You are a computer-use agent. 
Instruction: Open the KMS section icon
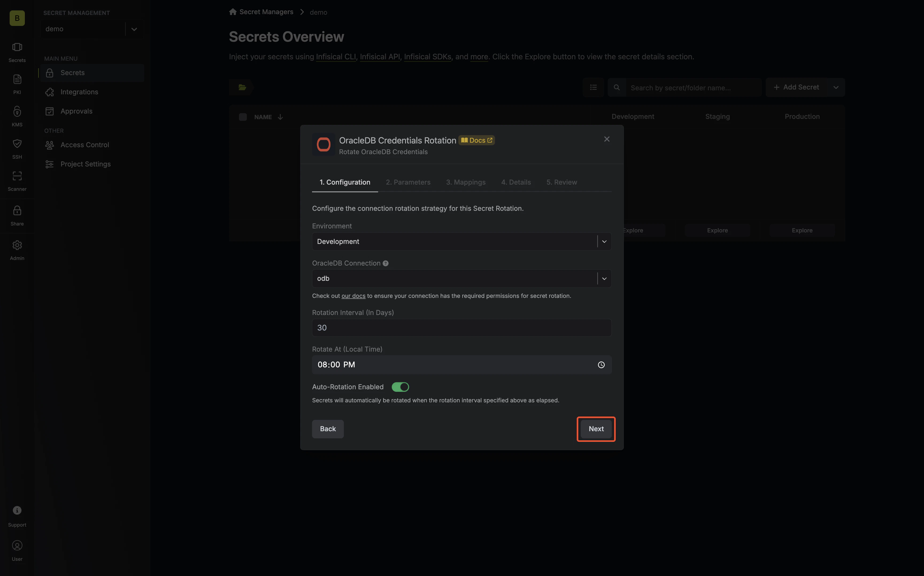coord(17,116)
